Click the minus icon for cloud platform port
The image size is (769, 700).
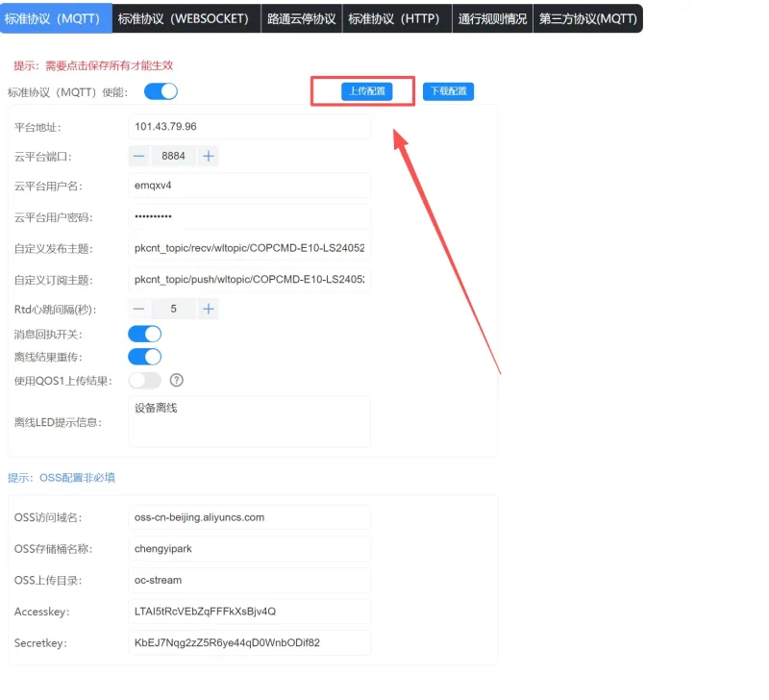point(139,156)
